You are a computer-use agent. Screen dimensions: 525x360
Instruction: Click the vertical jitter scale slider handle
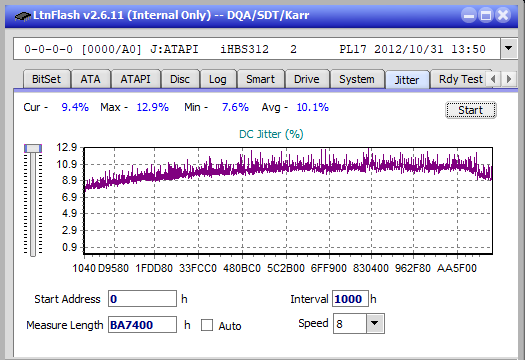pos(33,148)
